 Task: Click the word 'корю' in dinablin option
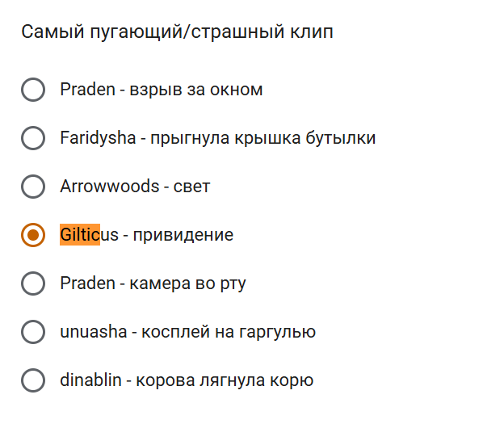tap(294, 380)
